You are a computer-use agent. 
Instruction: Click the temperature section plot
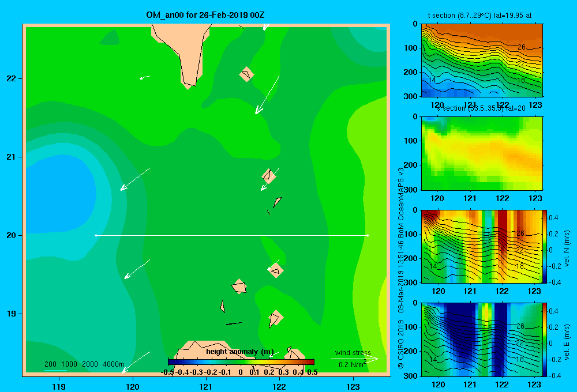pos(482,61)
